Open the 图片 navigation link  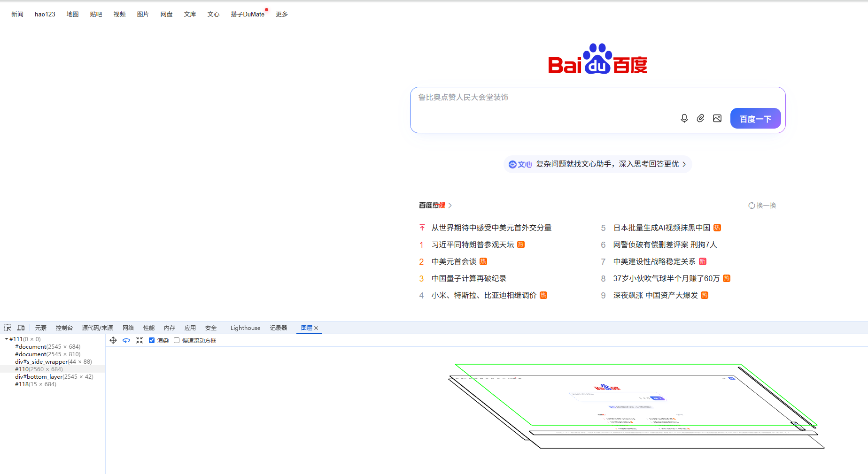pyautogui.click(x=143, y=14)
